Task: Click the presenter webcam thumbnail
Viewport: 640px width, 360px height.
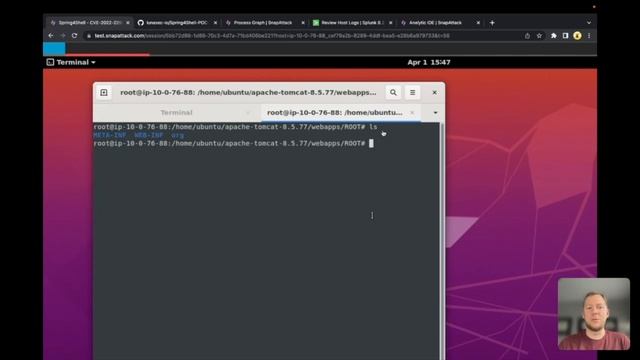Action: (593, 314)
